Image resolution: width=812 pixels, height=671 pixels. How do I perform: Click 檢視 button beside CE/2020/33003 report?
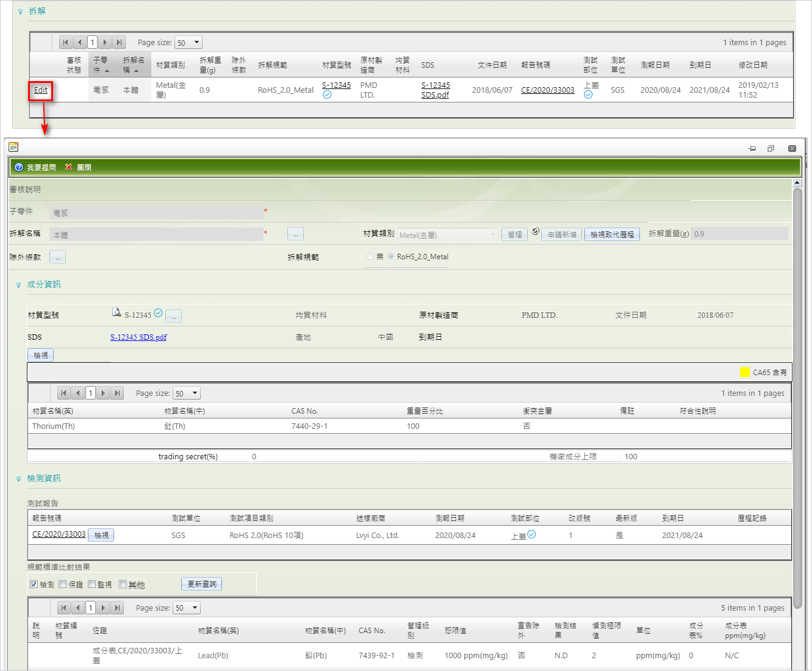click(x=101, y=535)
